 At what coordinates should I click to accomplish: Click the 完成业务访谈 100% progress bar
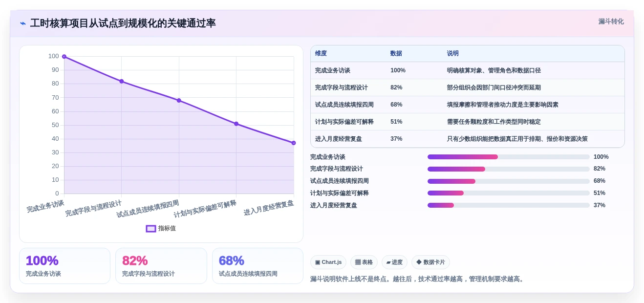coord(509,157)
